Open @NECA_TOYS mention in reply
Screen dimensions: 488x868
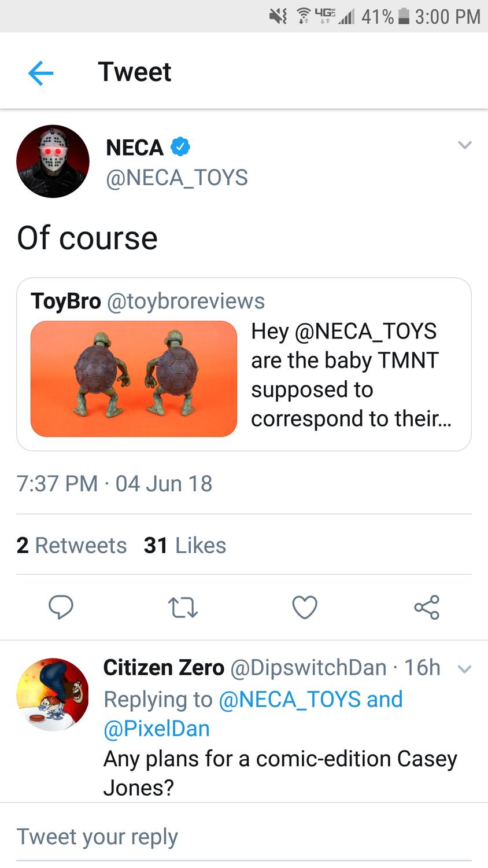(289, 699)
